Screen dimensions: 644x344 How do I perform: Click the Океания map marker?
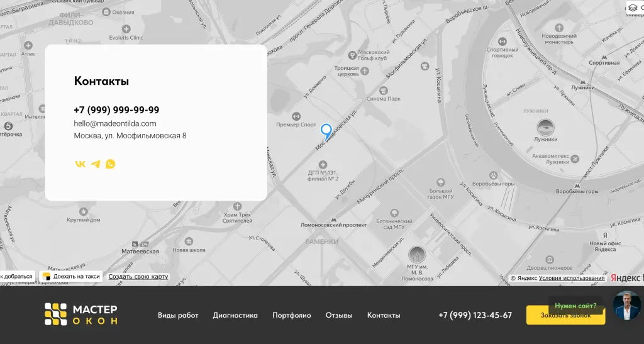pyautogui.click(x=106, y=12)
